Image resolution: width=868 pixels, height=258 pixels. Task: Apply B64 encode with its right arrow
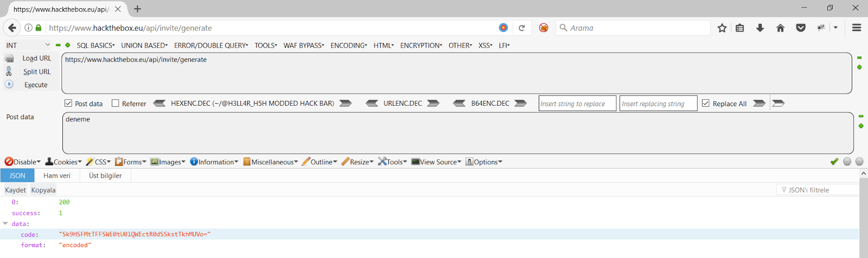coord(521,103)
